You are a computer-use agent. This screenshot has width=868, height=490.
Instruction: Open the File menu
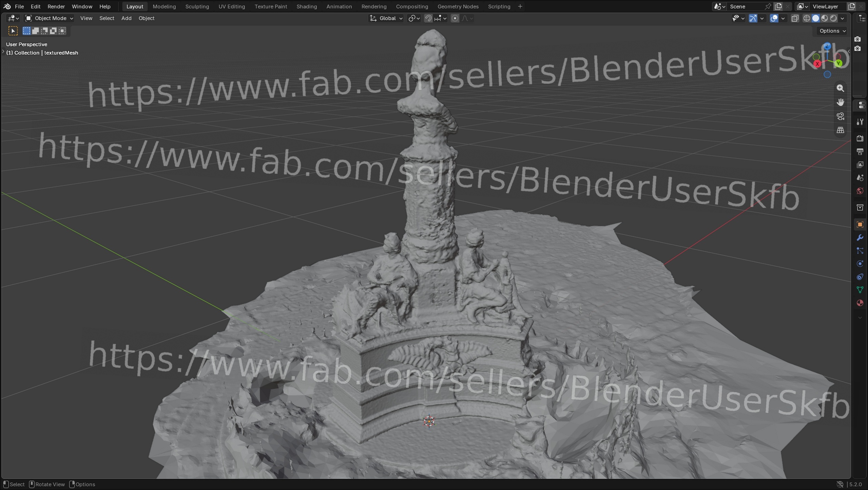pos(19,6)
